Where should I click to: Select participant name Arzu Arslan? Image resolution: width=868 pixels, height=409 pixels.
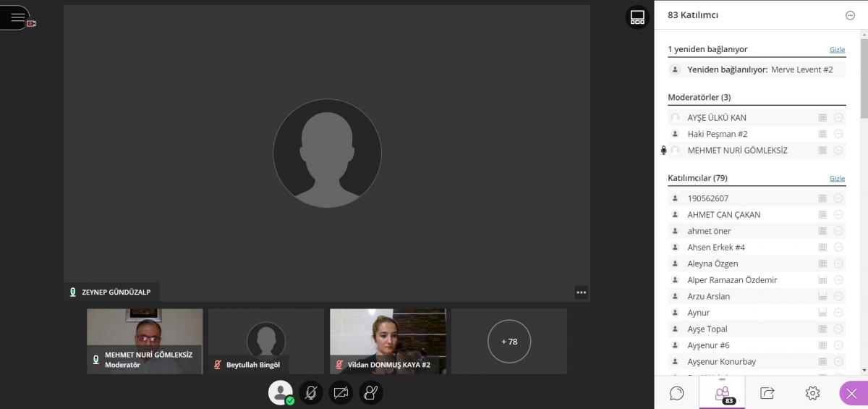pos(708,296)
